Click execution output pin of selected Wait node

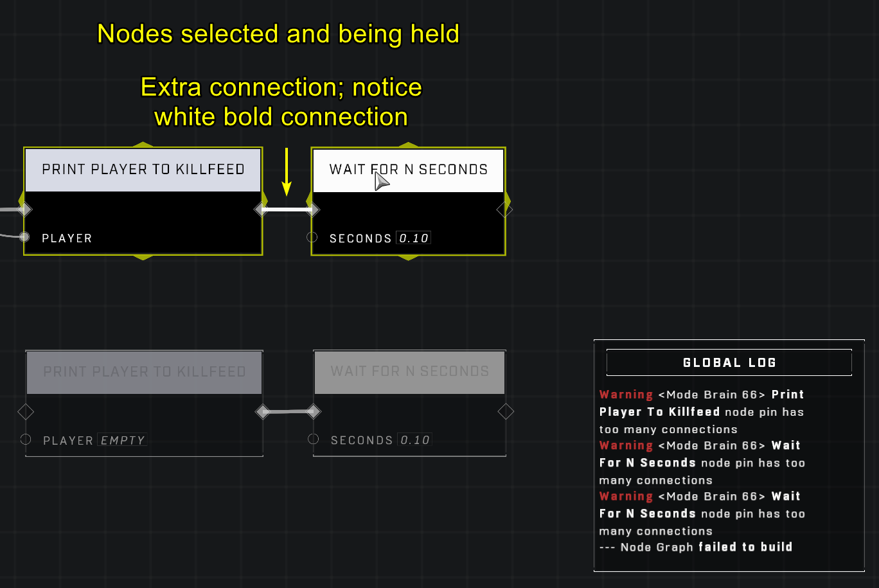click(x=504, y=209)
